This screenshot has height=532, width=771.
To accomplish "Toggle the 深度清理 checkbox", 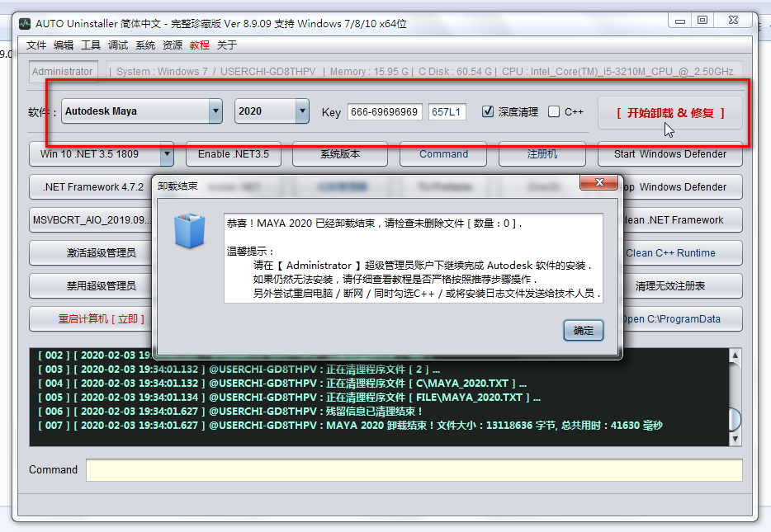I will [x=488, y=111].
